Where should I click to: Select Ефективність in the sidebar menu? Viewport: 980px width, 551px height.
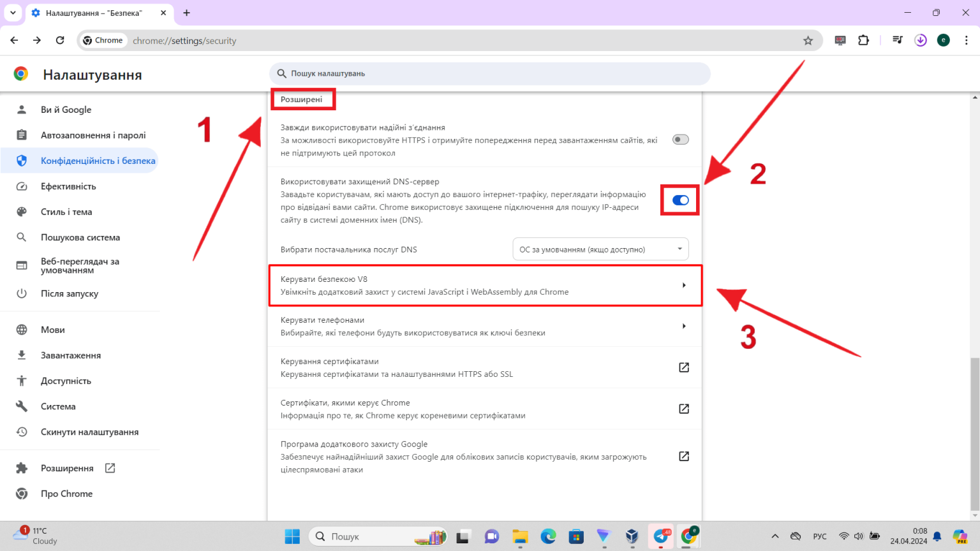tap(66, 186)
